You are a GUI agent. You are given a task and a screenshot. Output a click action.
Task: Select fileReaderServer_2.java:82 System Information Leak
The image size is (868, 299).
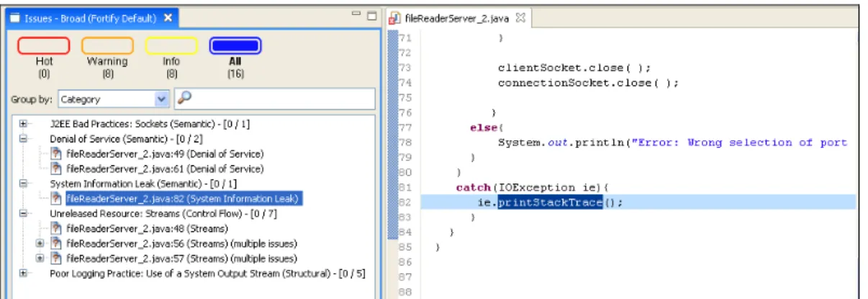coord(182,198)
